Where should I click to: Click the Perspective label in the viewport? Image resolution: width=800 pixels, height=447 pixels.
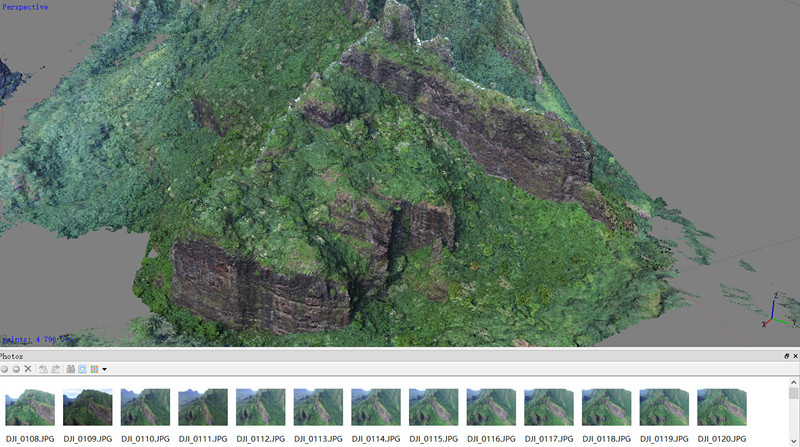[x=24, y=6]
